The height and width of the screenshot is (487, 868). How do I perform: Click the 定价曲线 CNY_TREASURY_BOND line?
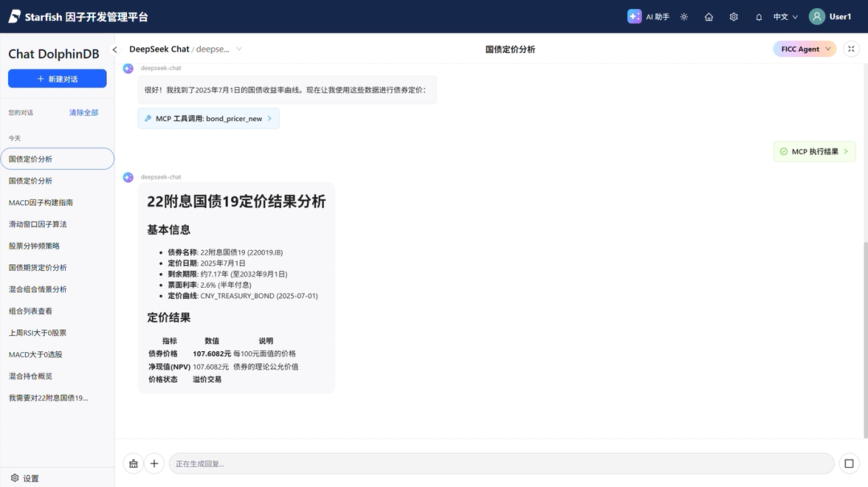[243, 296]
